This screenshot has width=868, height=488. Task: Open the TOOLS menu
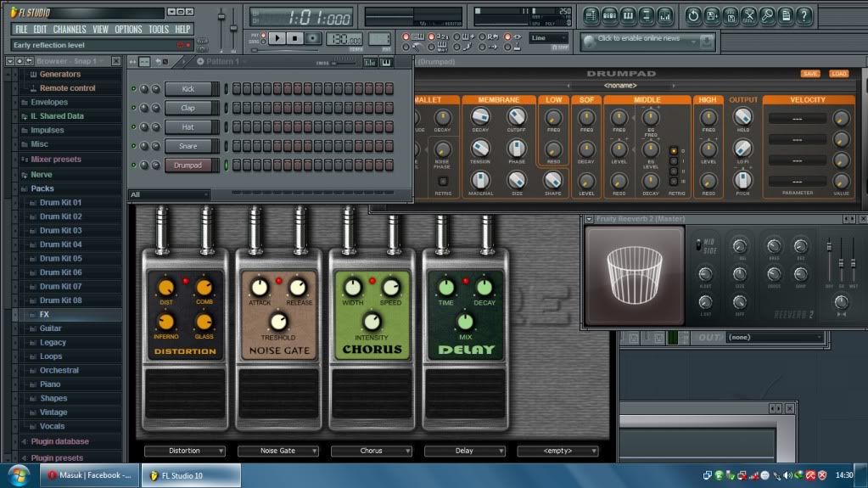(159, 30)
